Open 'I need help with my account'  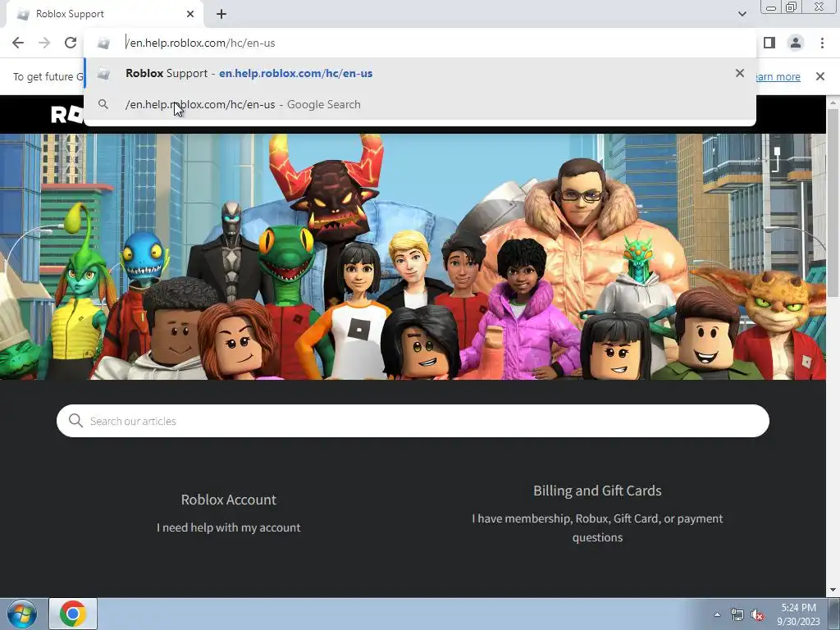[x=229, y=527]
